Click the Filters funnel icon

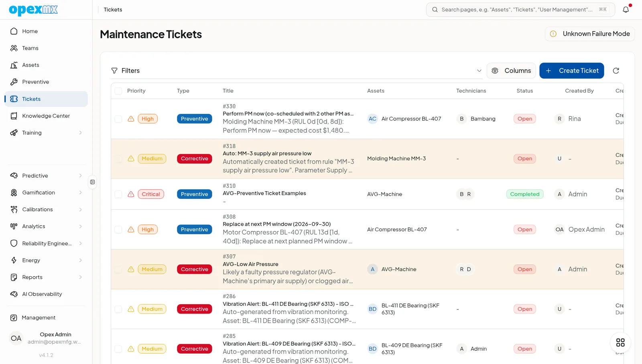pos(114,71)
